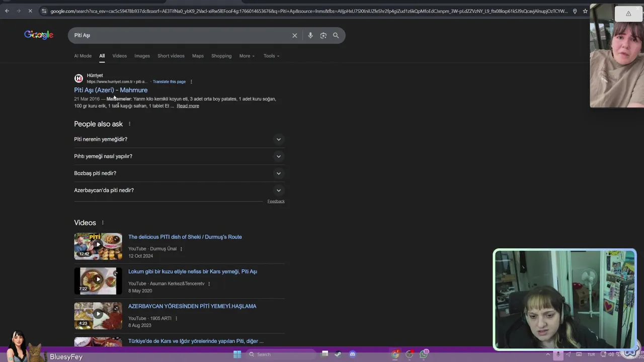The height and width of the screenshot is (362, 644).
Task: Click the Windows taskbar Search box
Action: click(x=282, y=354)
